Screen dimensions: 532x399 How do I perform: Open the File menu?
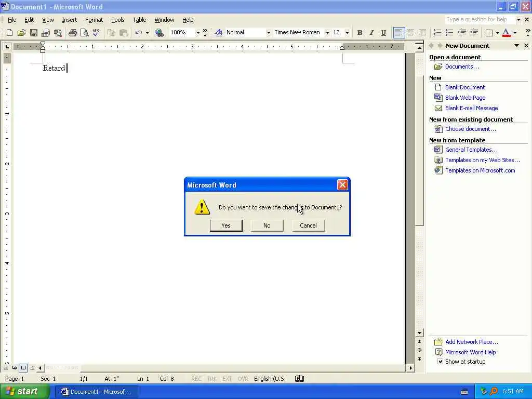pos(12,20)
